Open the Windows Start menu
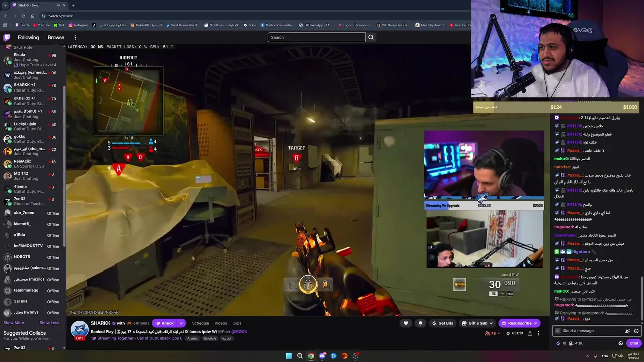 pyautogui.click(x=289, y=356)
